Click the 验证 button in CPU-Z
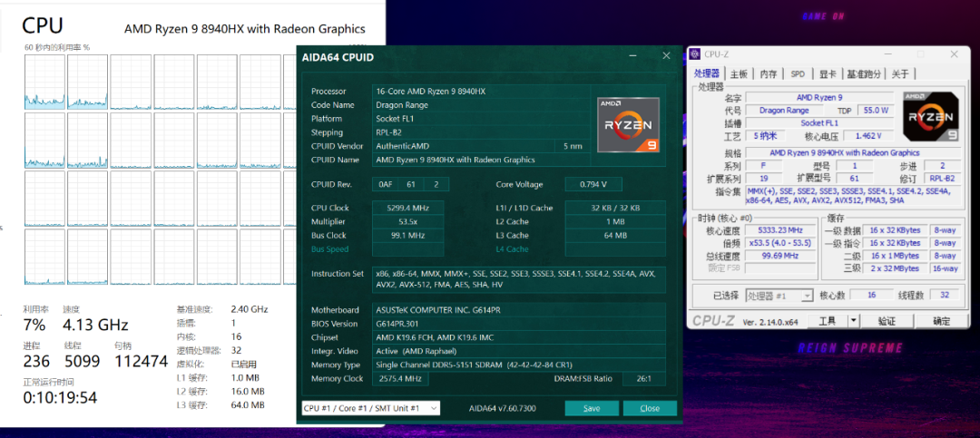980x438 pixels. click(x=887, y=321)
